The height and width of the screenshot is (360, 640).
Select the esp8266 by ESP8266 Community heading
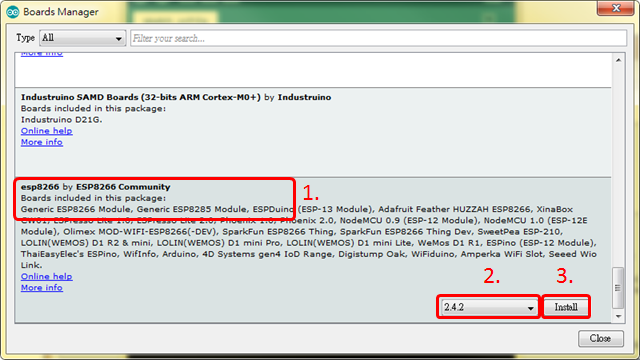96,187
